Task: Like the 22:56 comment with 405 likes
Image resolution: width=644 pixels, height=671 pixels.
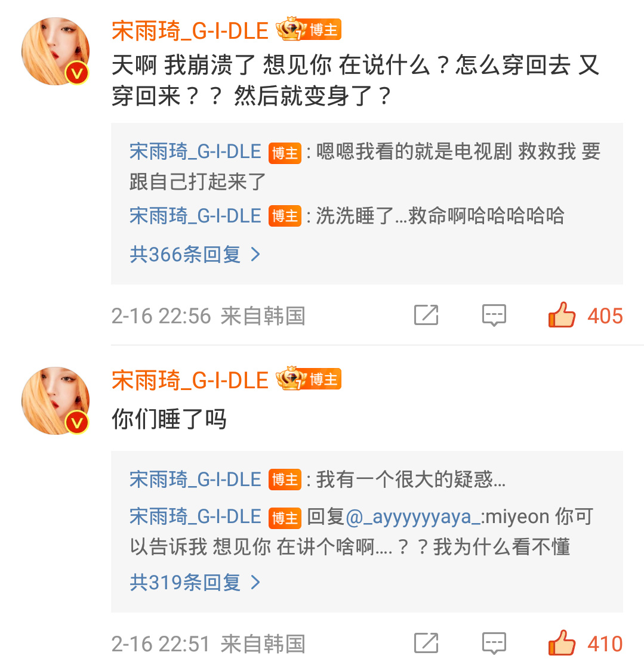Action: (x=562, y=315)
